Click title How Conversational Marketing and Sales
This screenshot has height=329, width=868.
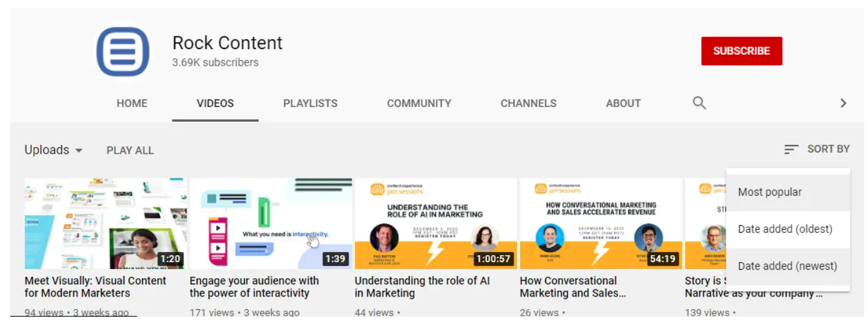[573, 287]
